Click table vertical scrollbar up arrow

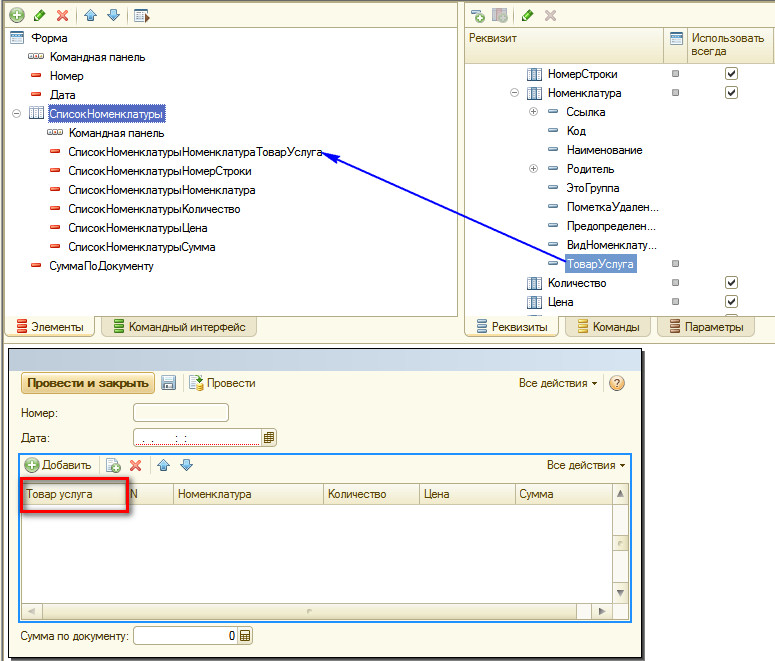click(x=620, y=493)
